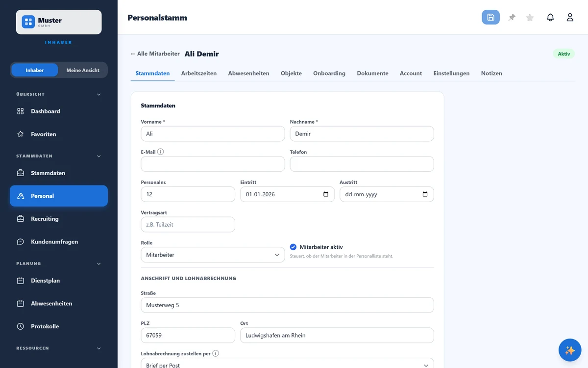The height and width of the screenshot is (368, 588).
Task: Click the Nachname input field
Action: point(362,133)
